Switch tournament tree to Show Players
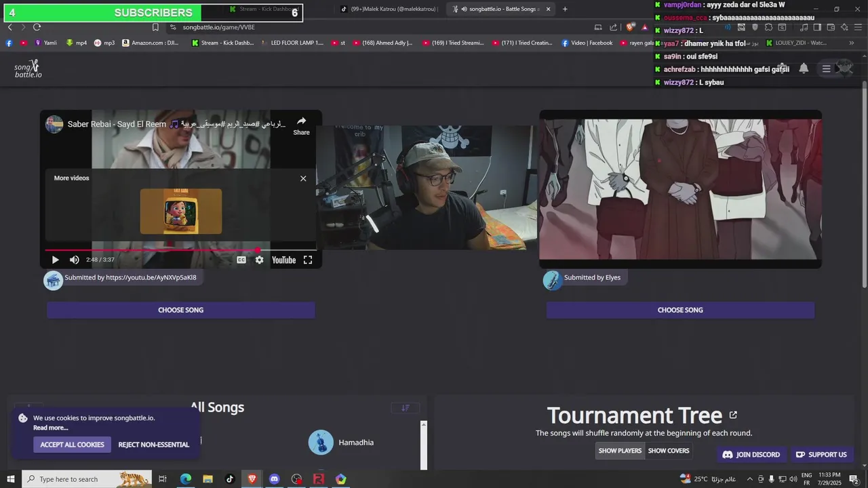Screen dimensions: 868x488 pos(620,451)
